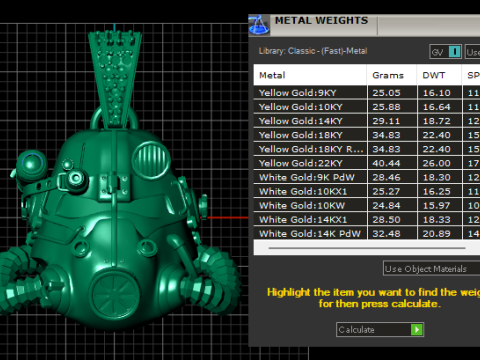Click the green arrow on Calculate
The height and width of the screenshot is (360, 480).
tap(417, 330)
